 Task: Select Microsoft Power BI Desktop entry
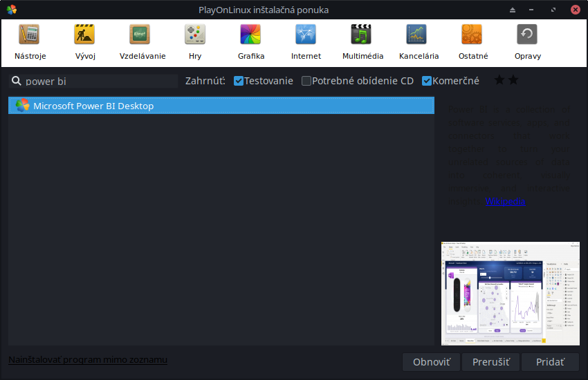pyautogui.click(x=221, y=106)
